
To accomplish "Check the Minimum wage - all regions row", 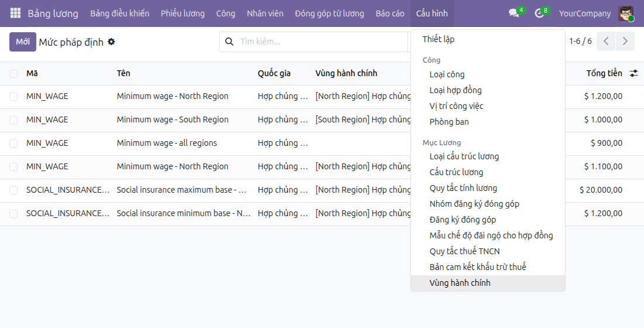I will (x=13, y=143).
